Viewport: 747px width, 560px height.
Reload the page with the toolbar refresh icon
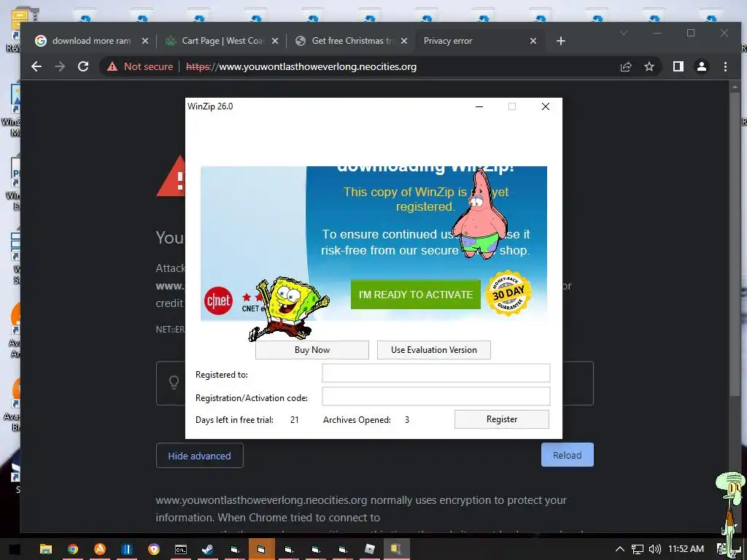(83, 66)
